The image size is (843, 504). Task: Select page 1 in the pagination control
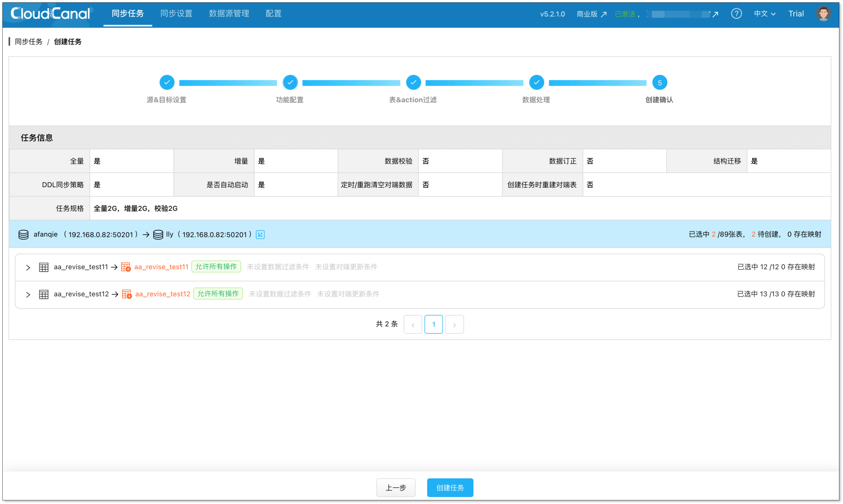pos(434,324)
